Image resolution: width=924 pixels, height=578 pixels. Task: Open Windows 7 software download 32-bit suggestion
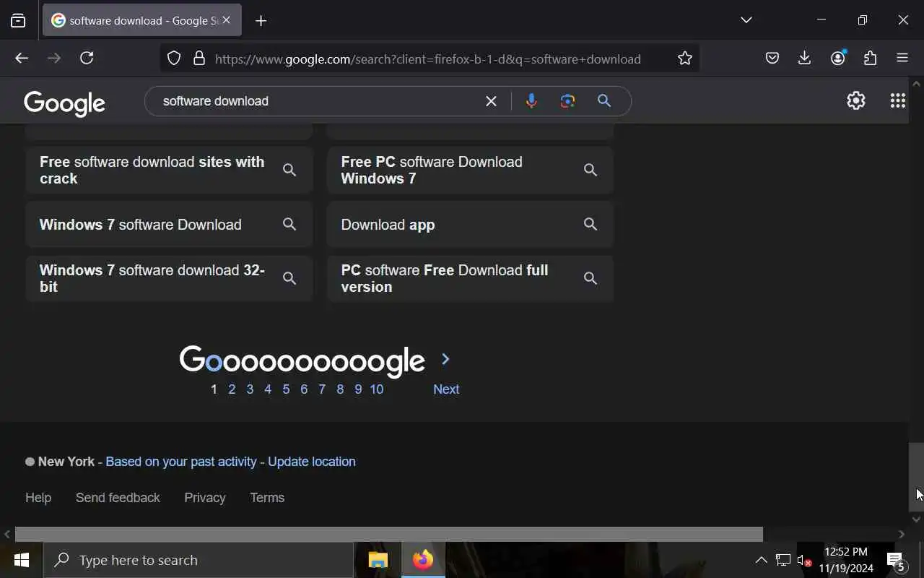169,278
